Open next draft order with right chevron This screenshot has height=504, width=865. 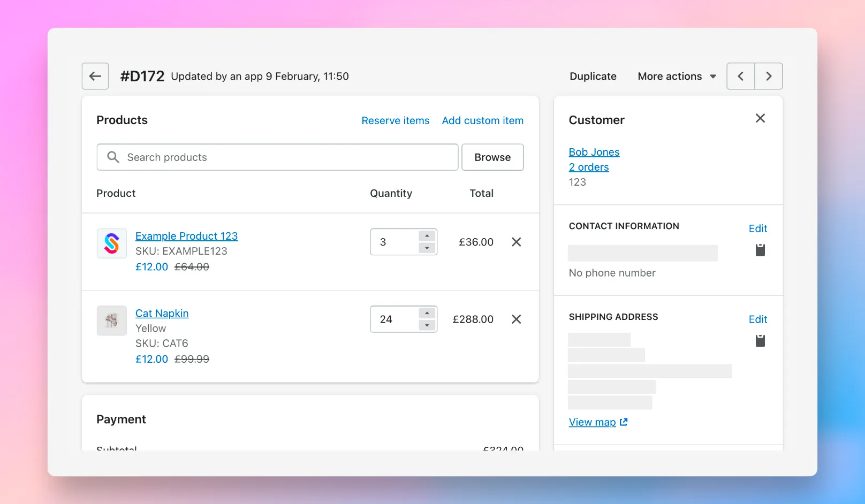769,76
